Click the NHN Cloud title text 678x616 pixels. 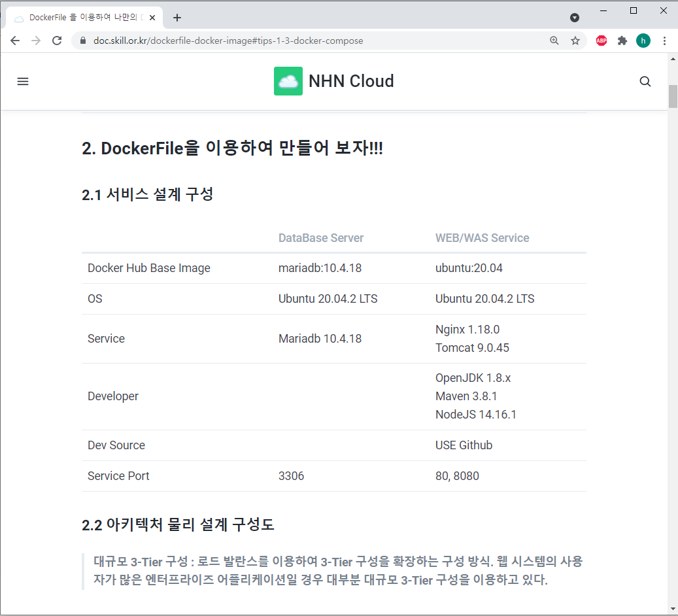[351, 81]
